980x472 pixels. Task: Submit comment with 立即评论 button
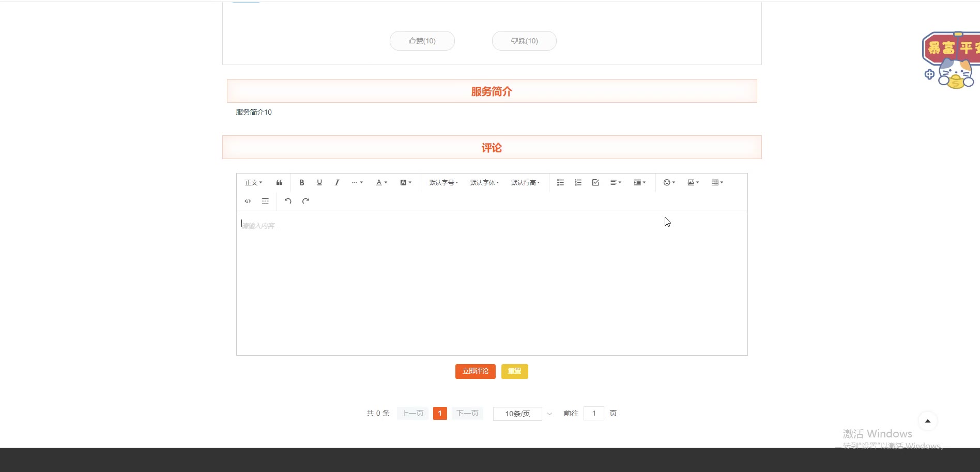point(475,371)
